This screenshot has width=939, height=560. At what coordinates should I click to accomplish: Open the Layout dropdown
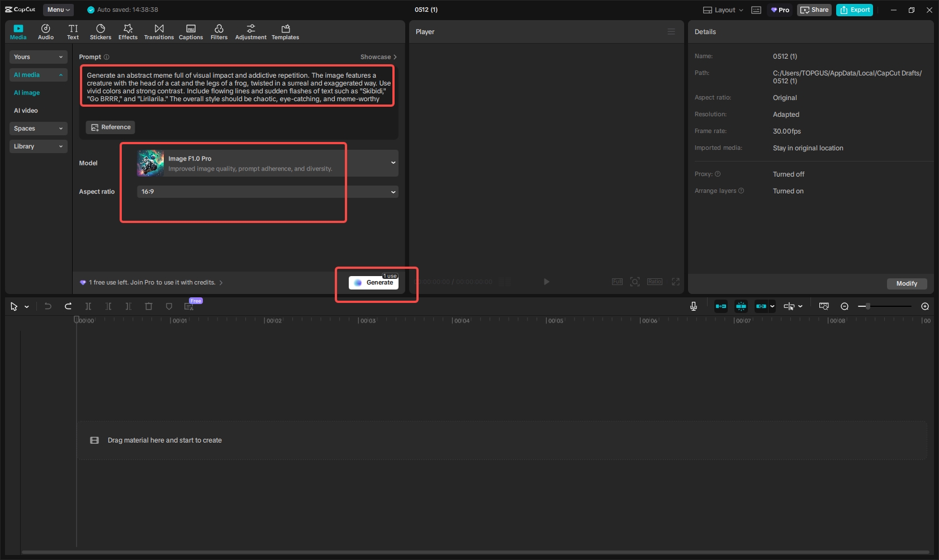pyautogui.click(x=723, y=10)
